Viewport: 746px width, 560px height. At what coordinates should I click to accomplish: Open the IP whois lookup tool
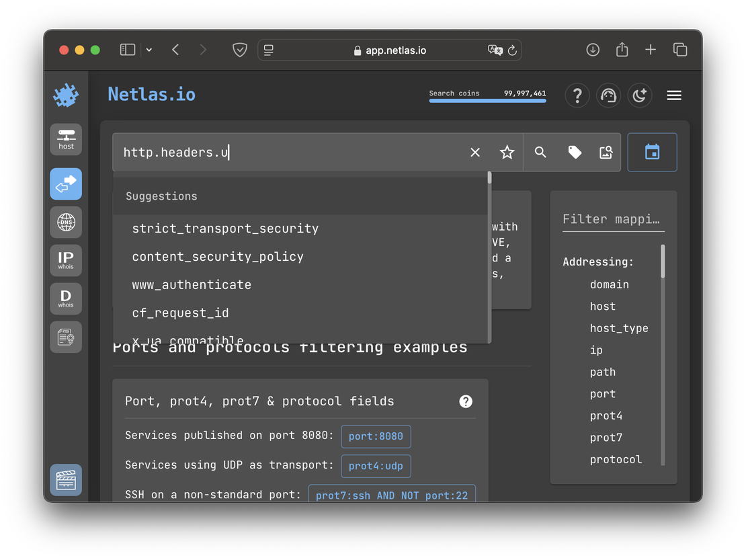66,260
